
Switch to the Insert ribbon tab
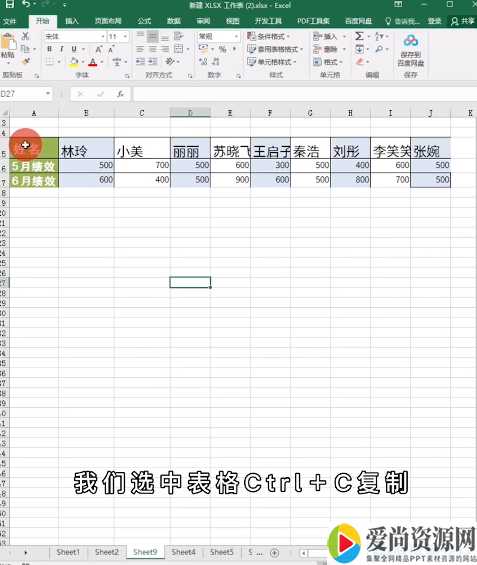point(72,21)
